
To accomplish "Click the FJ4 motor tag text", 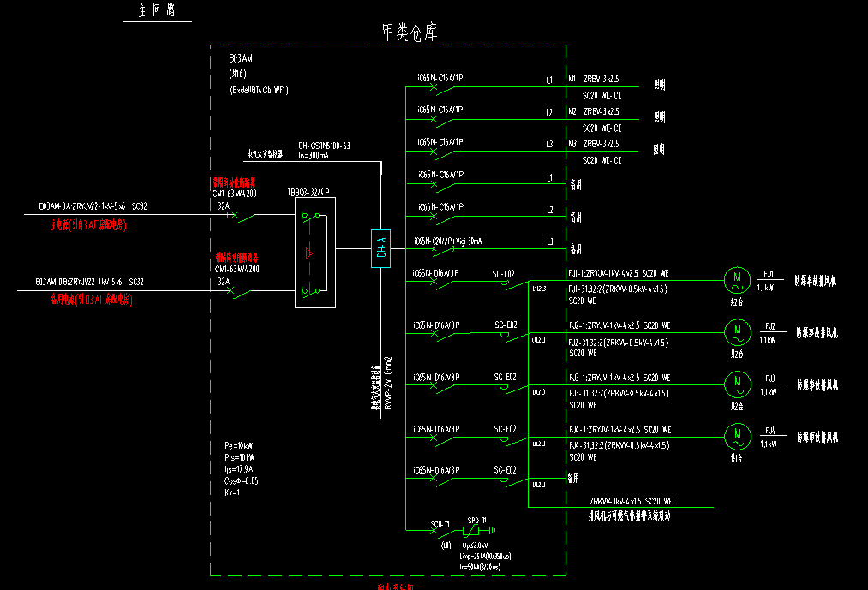I will pos(770,430).
